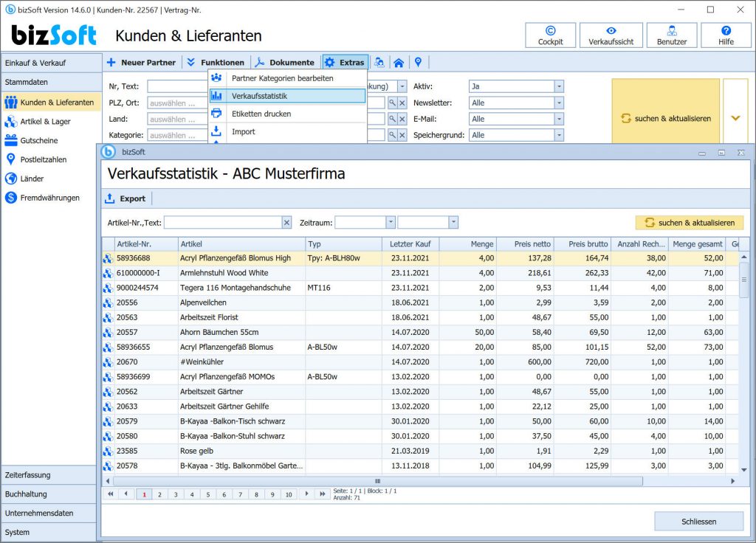Click the scroll right arrow under the table

[733, 481]
